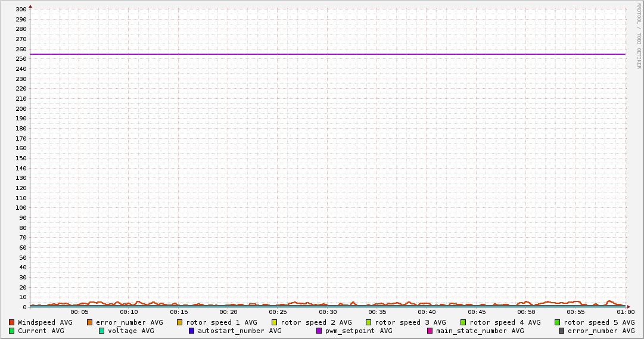Click the 01:00 time axis label
644x339 pixels.
tap(626, 312)
